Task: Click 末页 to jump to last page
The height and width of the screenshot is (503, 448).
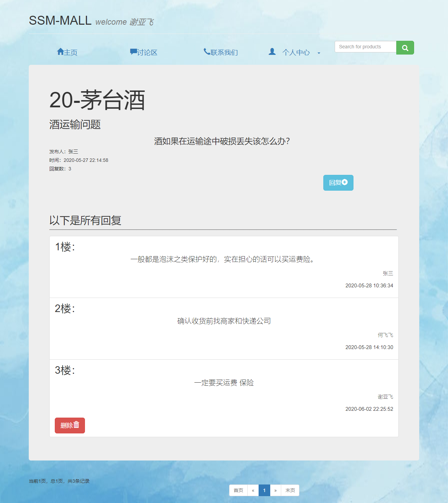Action: coord(290,490)
